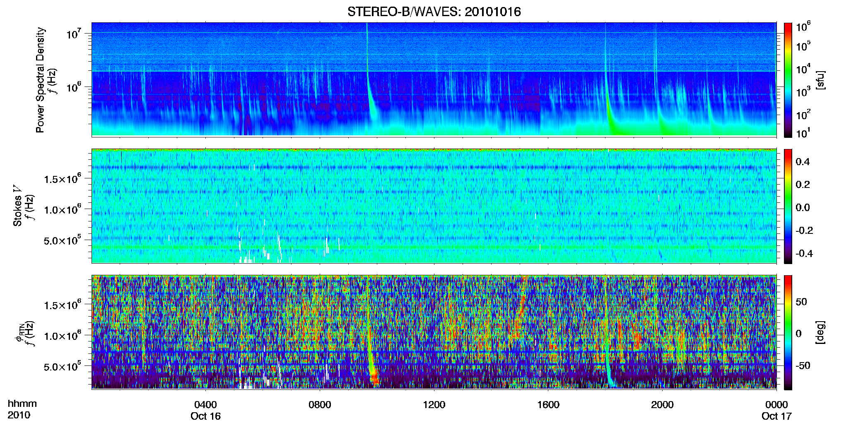
Task: Click the φRTN panel's 1.0×10^6 tick
Action: (x=63, y=336)
